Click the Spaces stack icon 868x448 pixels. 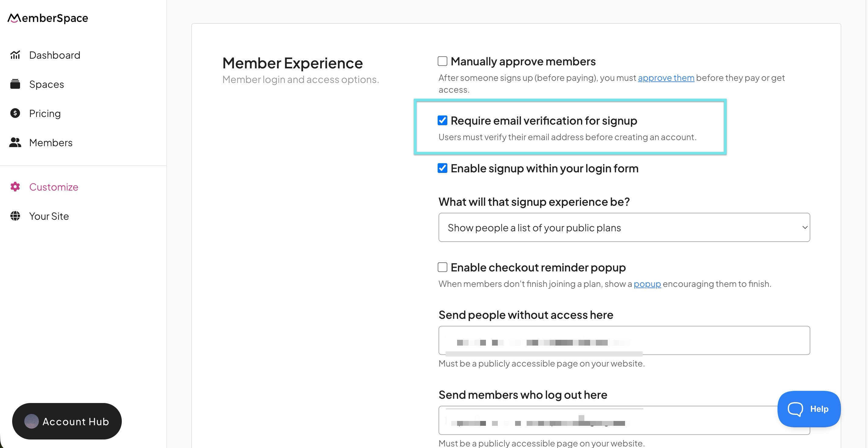(x=15, y=84)
